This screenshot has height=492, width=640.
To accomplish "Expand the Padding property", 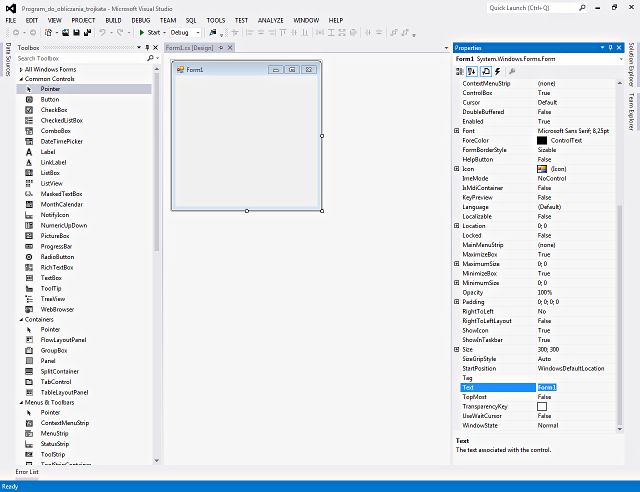I will 457,302.
